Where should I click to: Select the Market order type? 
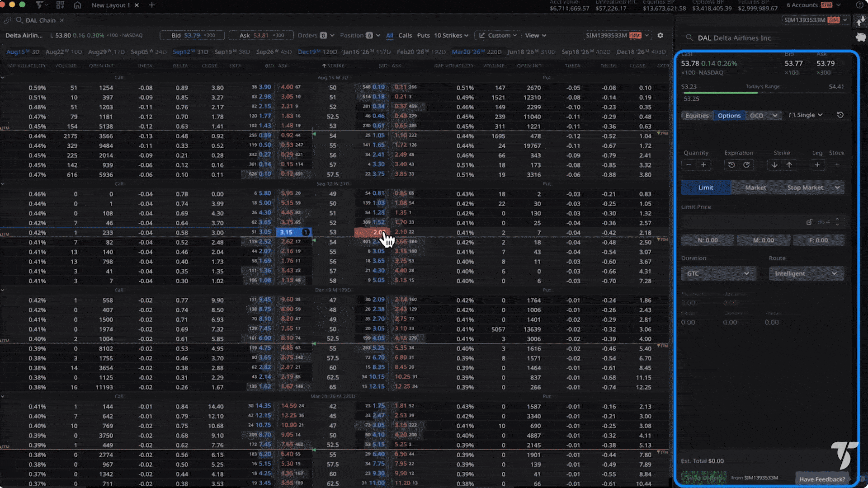click(755, 188)
